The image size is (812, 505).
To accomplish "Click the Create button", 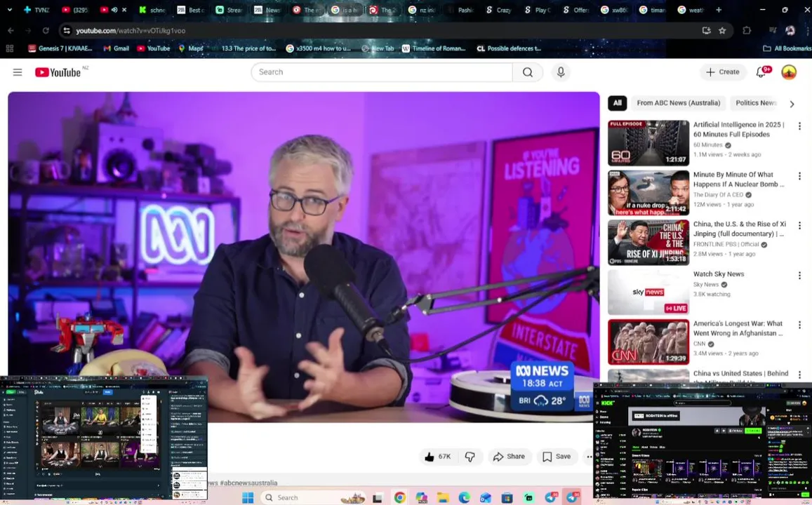I will coord(723,72).
